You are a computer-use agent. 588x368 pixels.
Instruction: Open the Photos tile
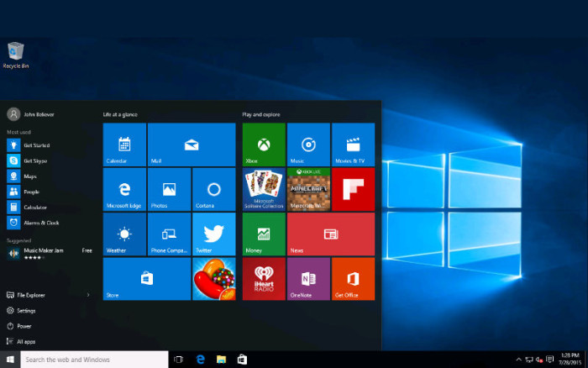pyautogui.click(x=169, y=189)
